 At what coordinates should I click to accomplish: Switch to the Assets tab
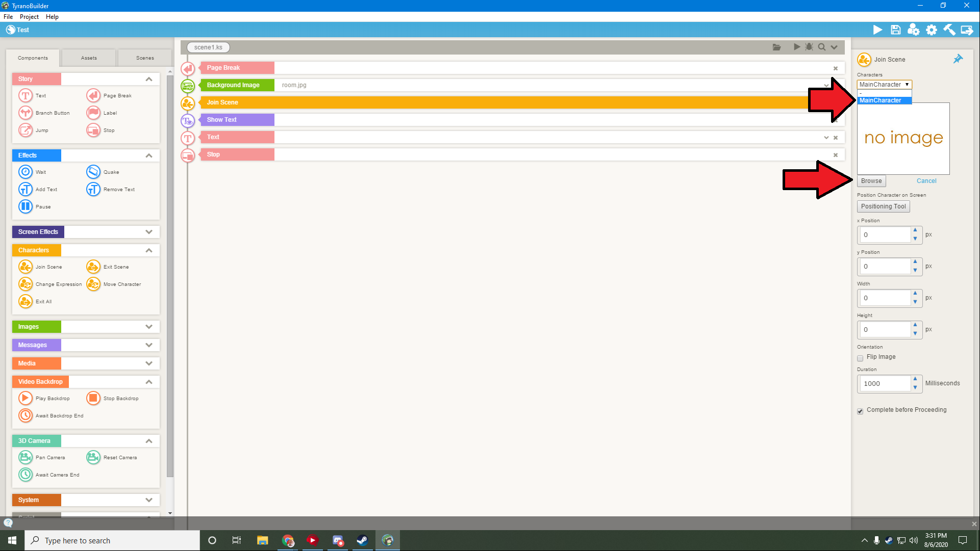(89, 58)
